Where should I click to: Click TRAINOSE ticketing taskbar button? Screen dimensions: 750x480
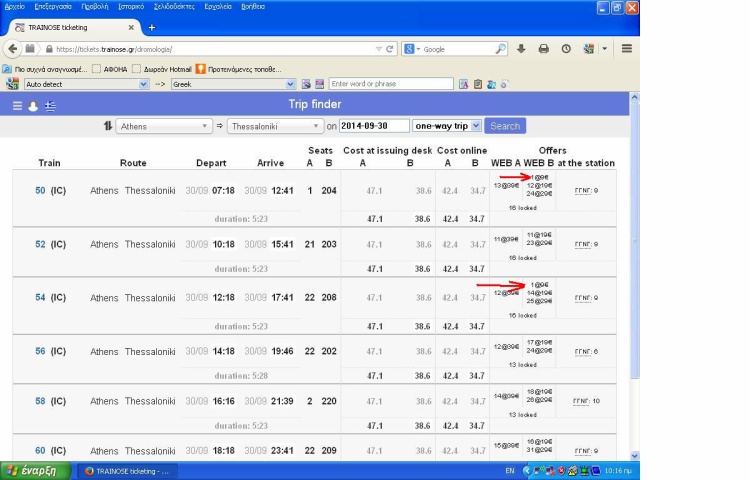[x=127, y=471]
